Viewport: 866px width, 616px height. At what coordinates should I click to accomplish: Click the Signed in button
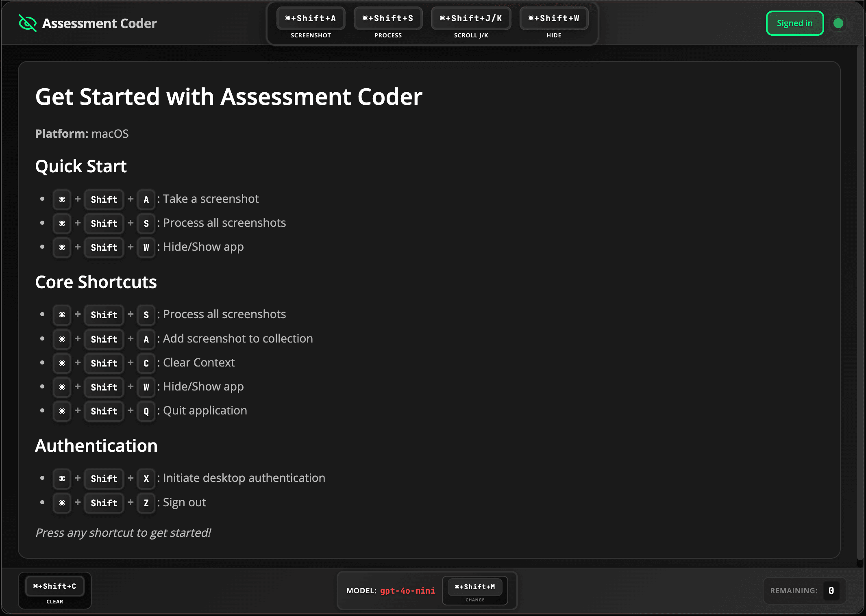pyautogui.click(x=795, y=23)
